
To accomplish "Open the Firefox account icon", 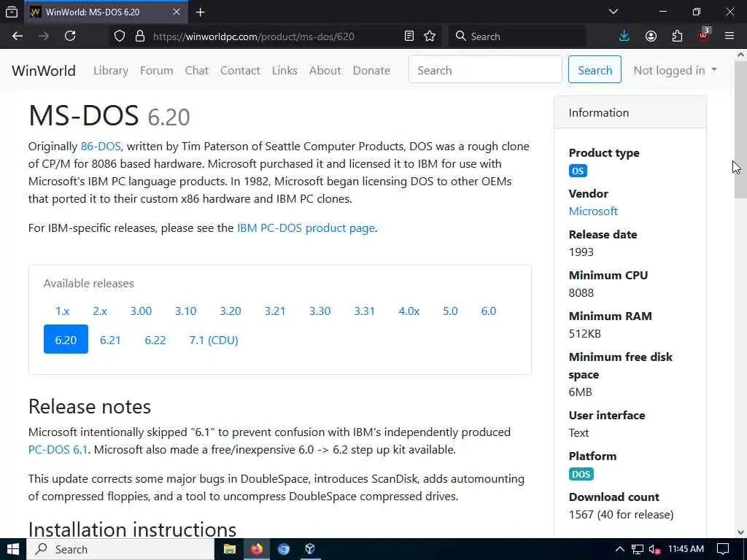I will (651, 36).
